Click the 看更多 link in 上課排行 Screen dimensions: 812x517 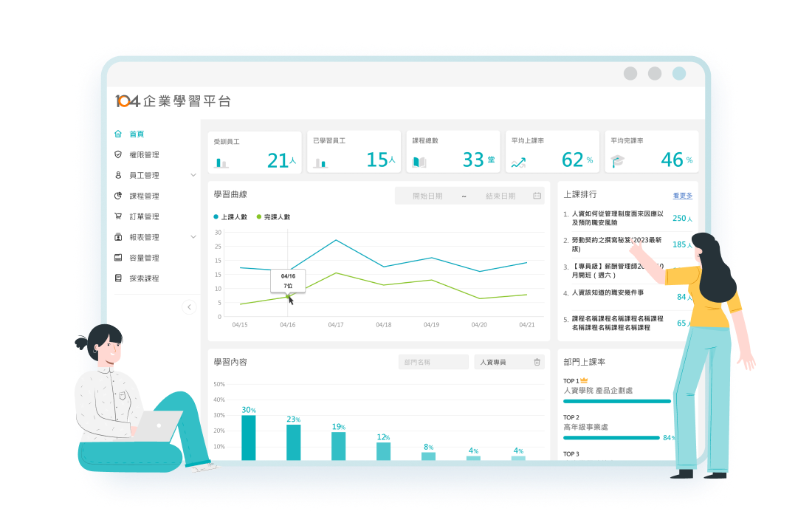point(682,196)
